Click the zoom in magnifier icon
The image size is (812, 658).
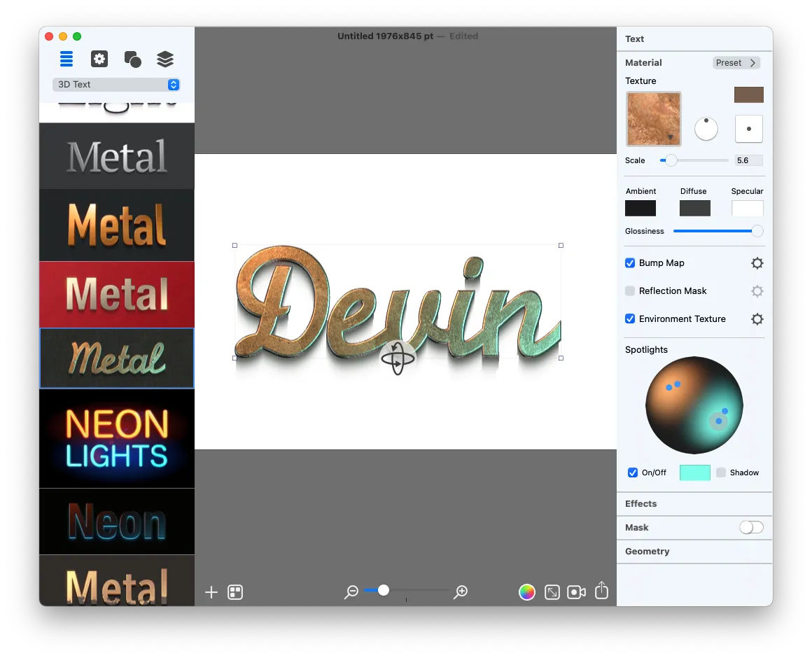[x=461, y=592]
